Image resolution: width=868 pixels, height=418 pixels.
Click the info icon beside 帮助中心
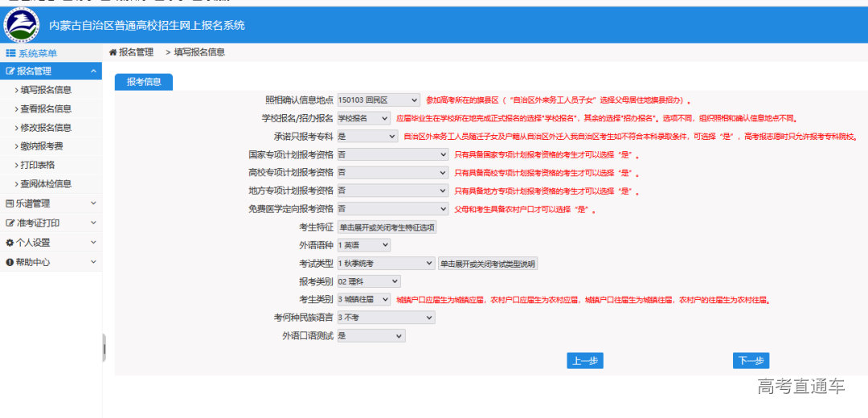(x=10, y=262)
